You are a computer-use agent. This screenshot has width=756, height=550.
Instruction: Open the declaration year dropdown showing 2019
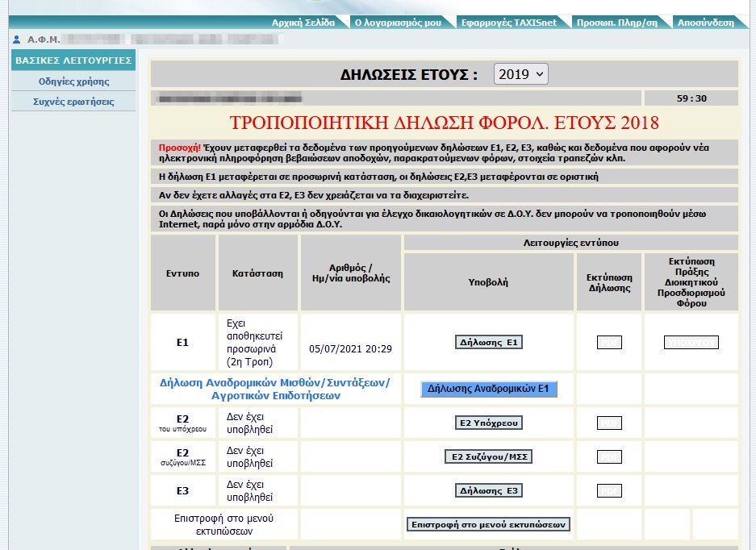[520, 74]
